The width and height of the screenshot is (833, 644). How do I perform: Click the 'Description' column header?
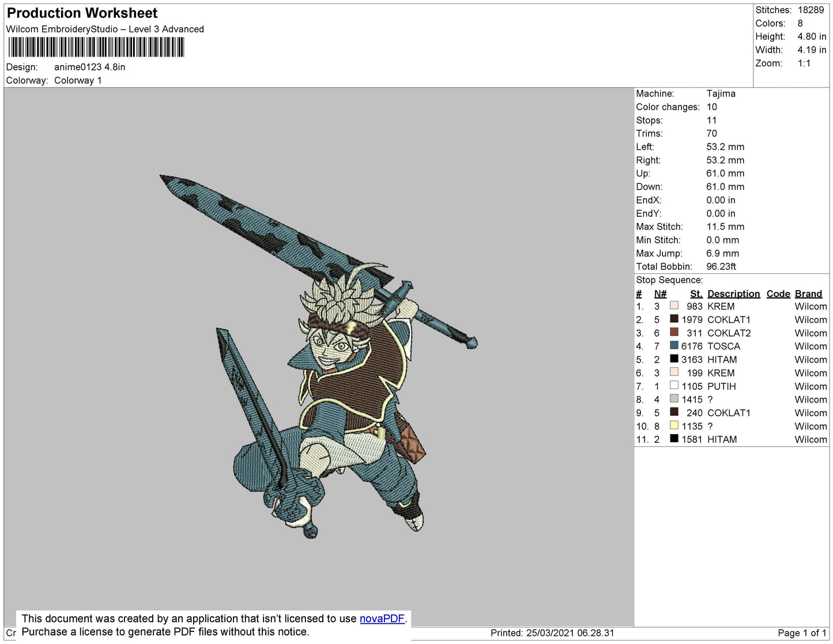[733, 294]
